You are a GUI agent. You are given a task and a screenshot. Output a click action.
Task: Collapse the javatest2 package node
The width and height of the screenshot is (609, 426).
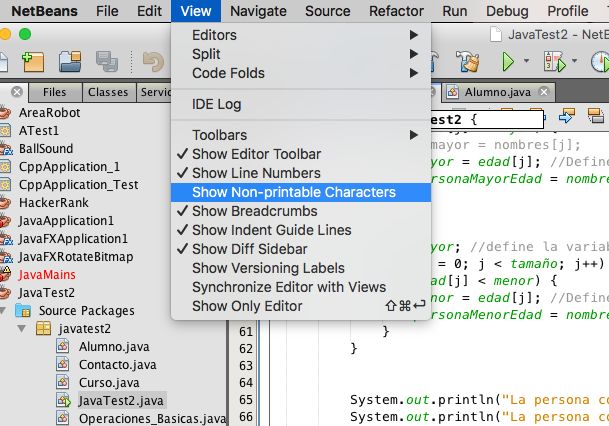click(22, 329)
